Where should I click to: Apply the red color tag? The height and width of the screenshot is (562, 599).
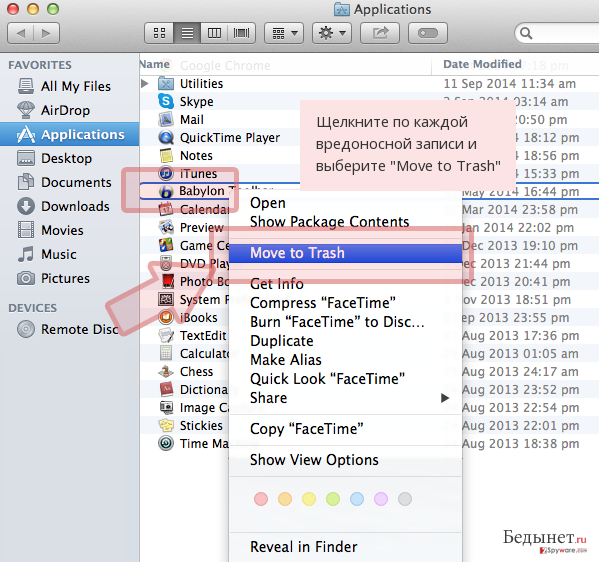(261, 499)
